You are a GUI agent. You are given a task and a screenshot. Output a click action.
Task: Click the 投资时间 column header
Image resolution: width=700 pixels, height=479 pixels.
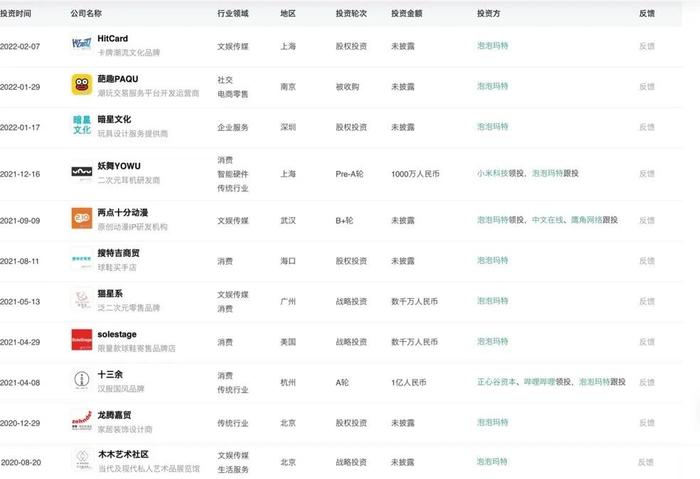point(16,13)
